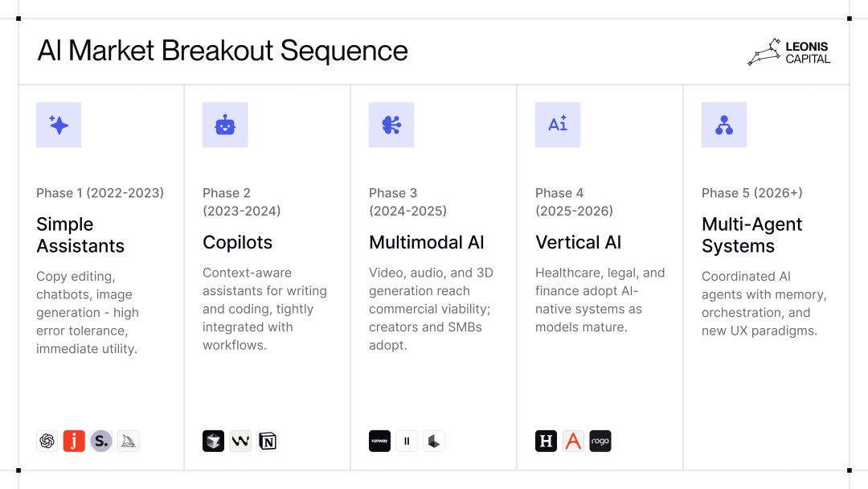Click the Phase 5 multi-agent nodes icon

724,125
